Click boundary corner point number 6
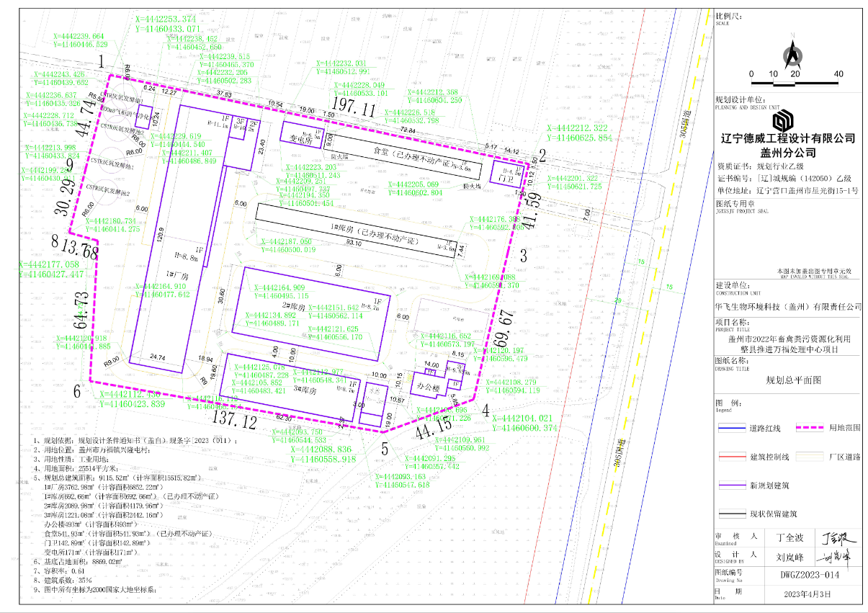The image size is (868, 613). [x=77, y=391]
